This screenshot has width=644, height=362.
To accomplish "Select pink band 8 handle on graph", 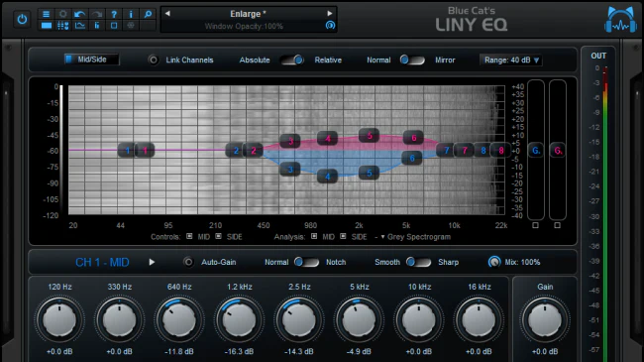I will 501,150.
